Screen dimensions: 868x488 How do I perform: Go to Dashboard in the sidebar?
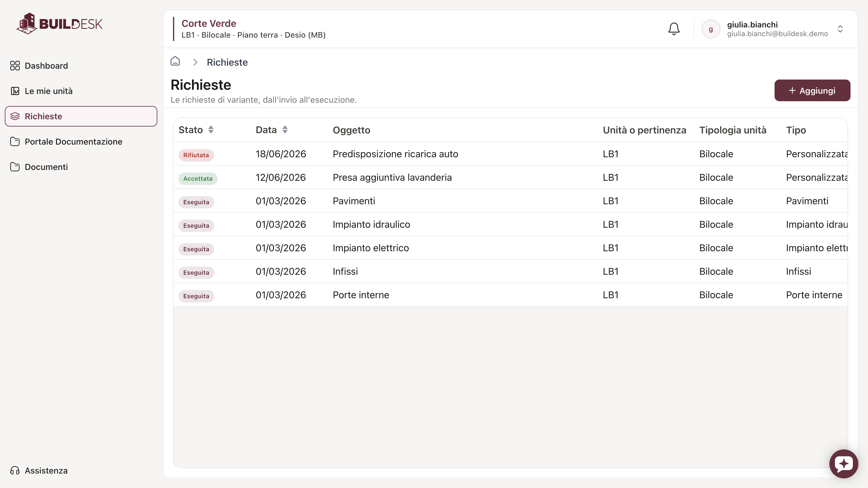coord(81,66)
